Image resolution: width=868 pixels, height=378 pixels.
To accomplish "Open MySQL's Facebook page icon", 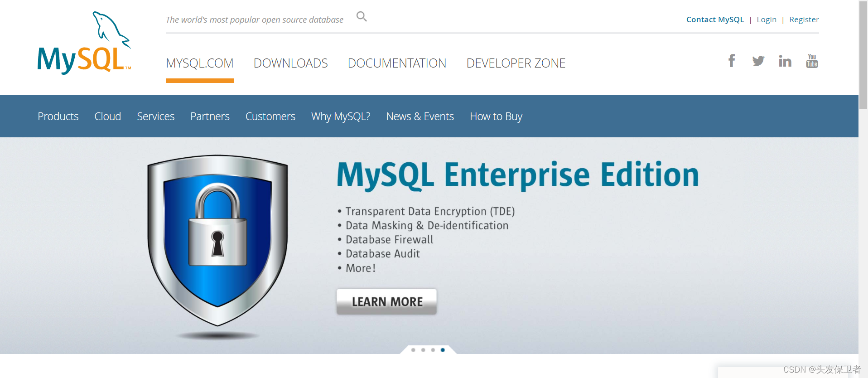I will 732,61.
